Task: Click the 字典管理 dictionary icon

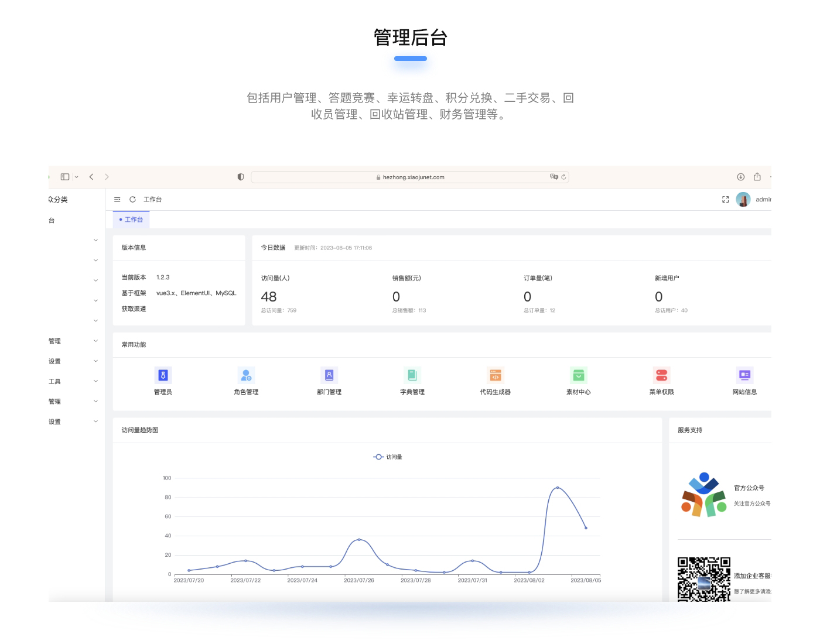Action: [x=412, y=375]
